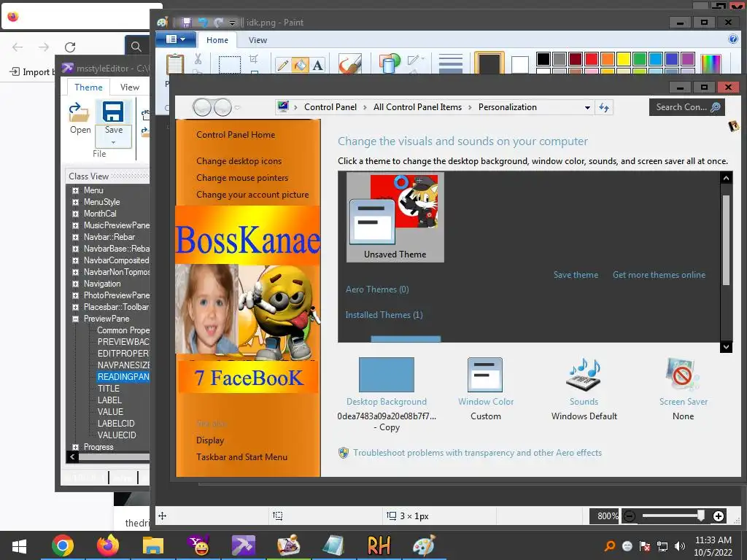Select the Unsaved Theme thumbnail
This screenshot has width=747, height=560.
(x=395, y=217)
